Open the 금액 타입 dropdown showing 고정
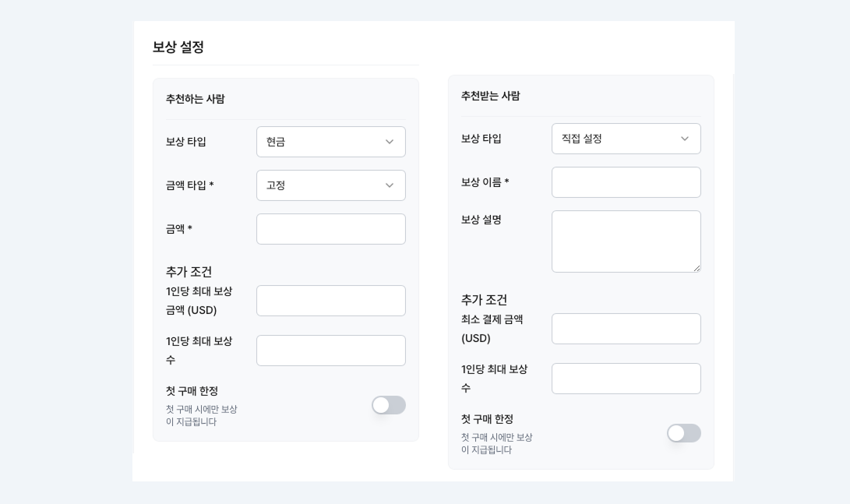Image resolution: width=850 pixels, height=504 pixels. click(x=331, y=185)
